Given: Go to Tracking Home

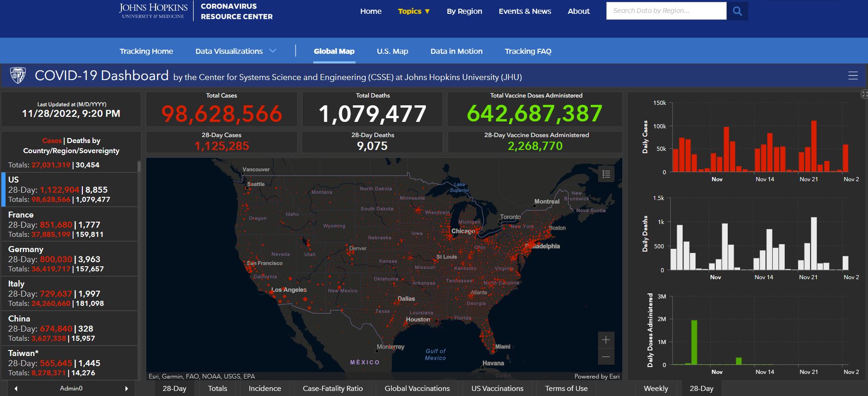Looking at the screenshot, I should (x=146, y=51).
